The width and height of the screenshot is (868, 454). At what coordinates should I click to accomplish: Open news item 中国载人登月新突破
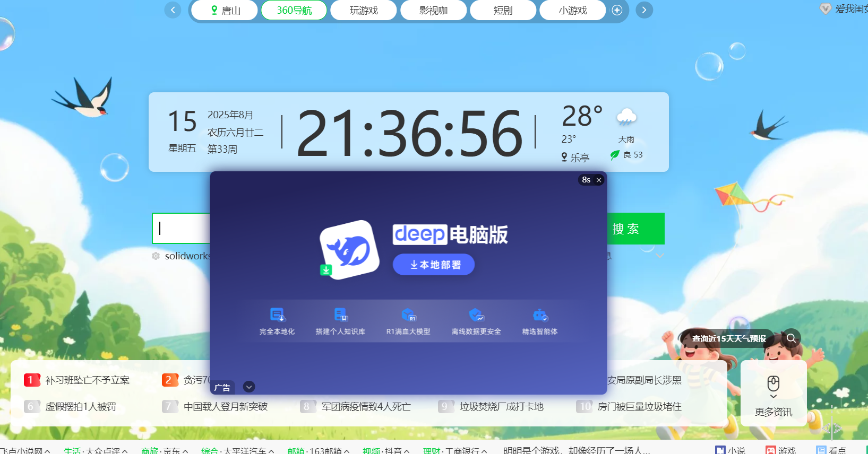[x=226, y=407]
